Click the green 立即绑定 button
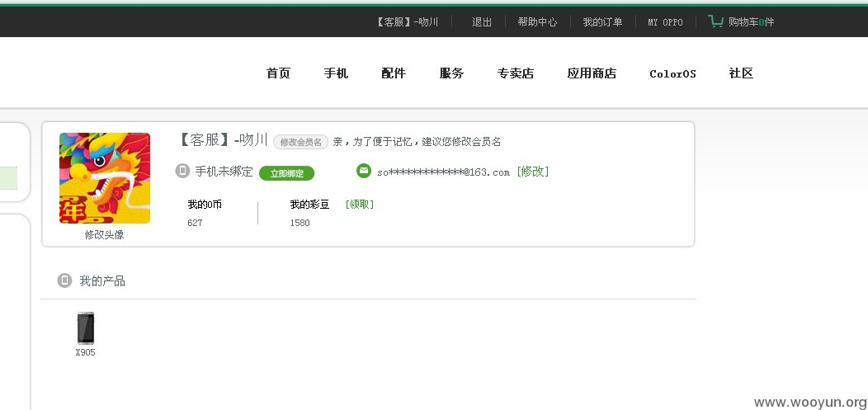 tap(287, 173)
